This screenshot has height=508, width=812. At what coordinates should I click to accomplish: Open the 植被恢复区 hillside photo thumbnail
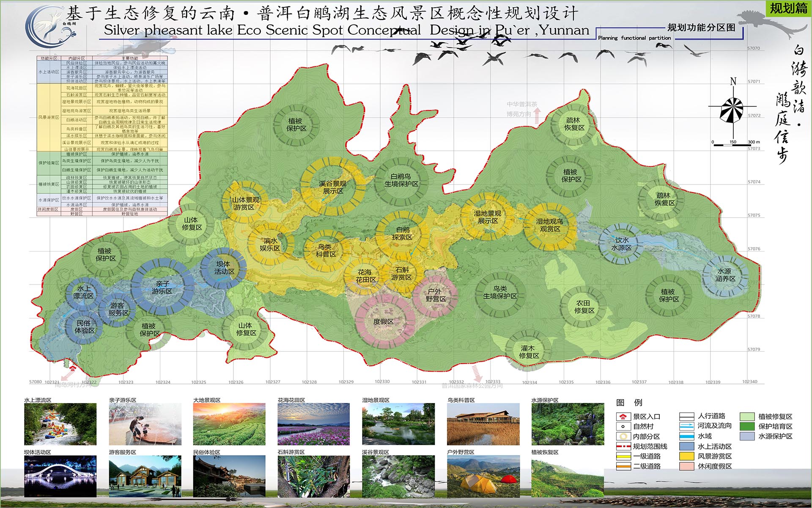[x=568, y=476]
